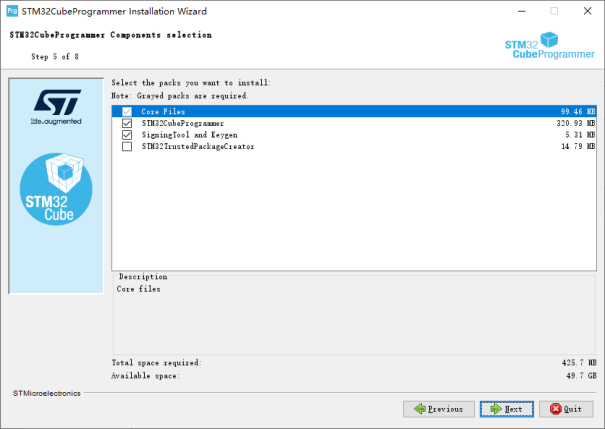Select the SigningTool and Keygen row
Viewport: 605px width, 429px height.
point(354,135)
